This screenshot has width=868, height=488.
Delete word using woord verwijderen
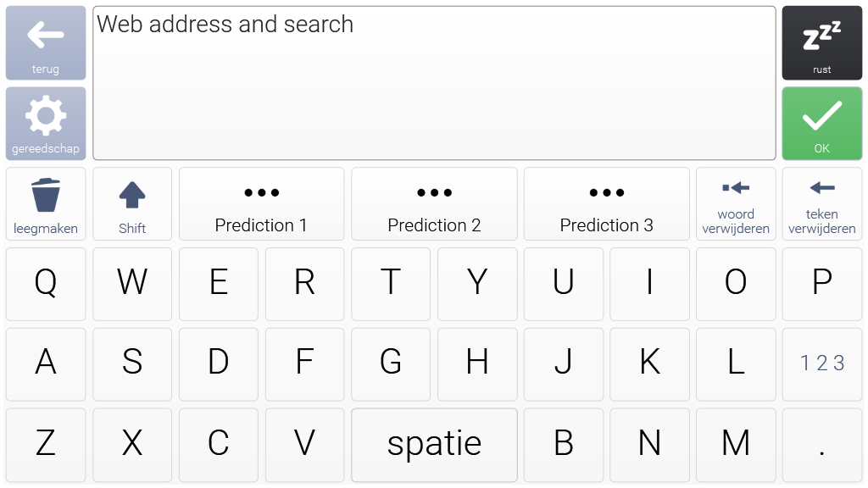(x=736, y=204)
